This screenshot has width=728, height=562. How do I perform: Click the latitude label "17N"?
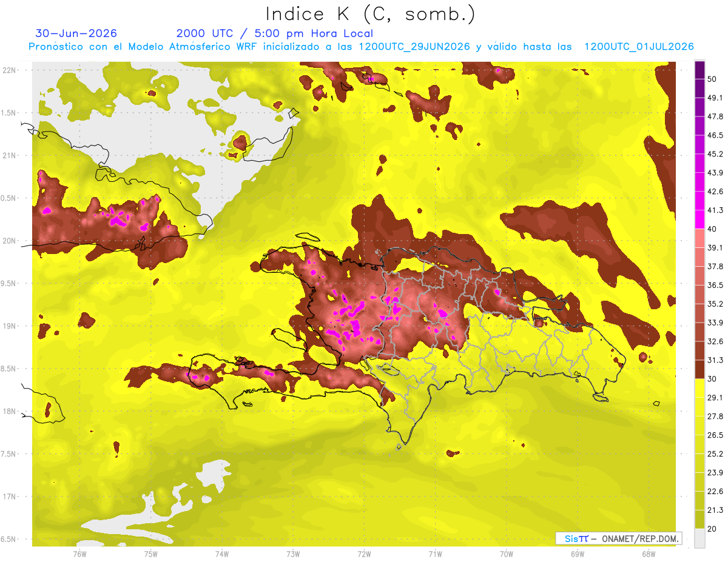tap(8, 497)
